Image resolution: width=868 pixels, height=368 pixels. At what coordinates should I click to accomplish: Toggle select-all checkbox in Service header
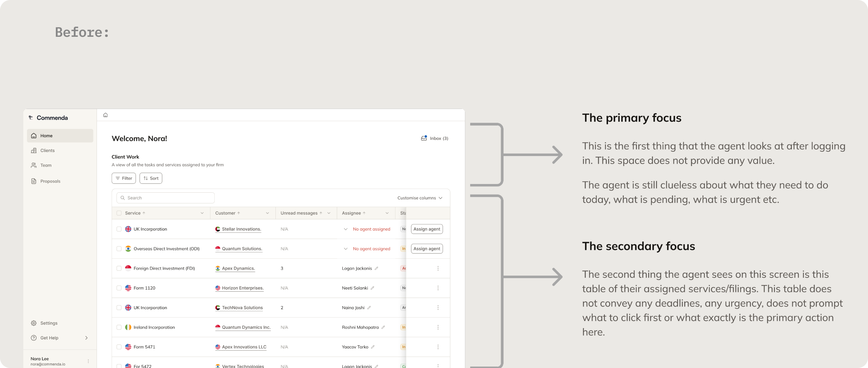(x=119, y=213)
